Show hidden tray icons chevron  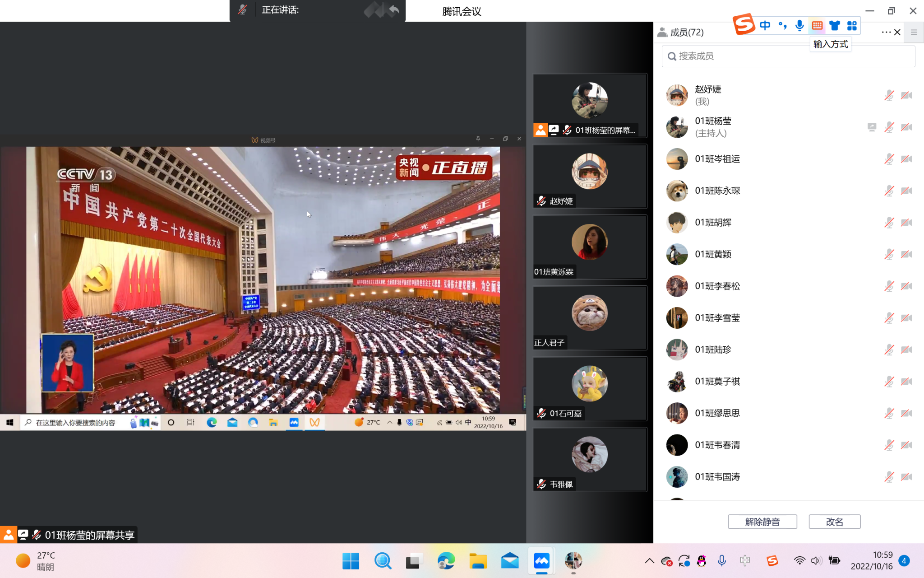click(649, 561)
